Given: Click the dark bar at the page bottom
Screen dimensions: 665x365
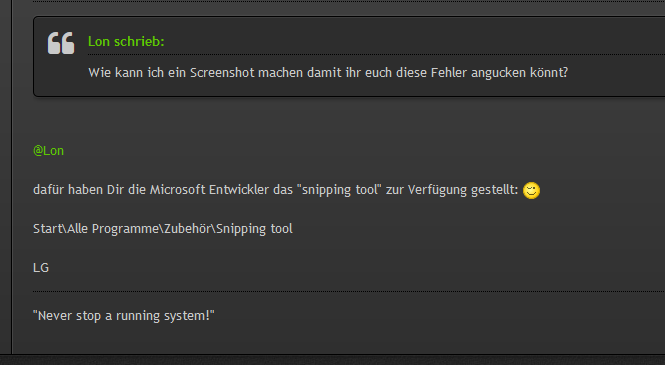Looking at the screenshot, I should pos(332,359).
